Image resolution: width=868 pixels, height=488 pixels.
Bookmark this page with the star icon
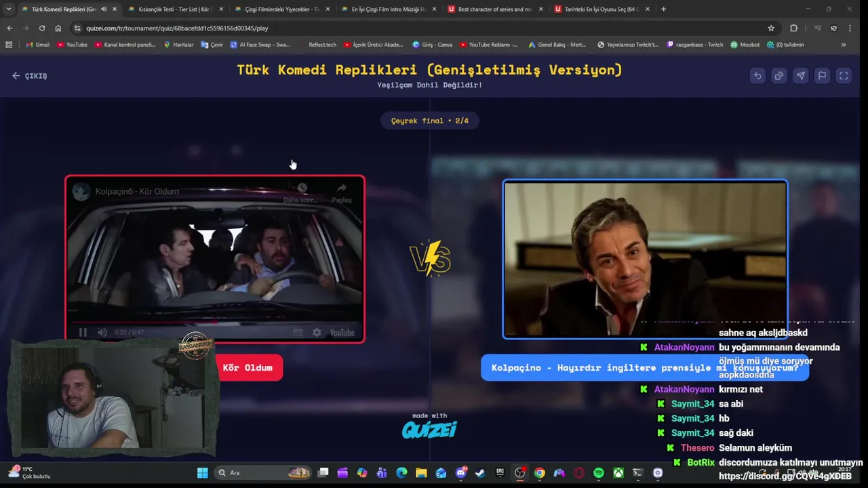[771, 28]
